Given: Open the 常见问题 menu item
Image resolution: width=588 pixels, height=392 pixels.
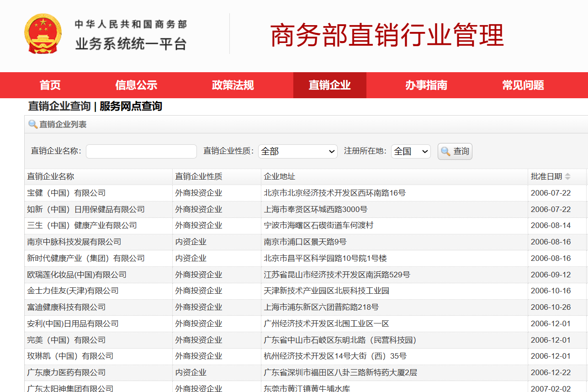Looking at the screenshot, I should coord(523,85).
